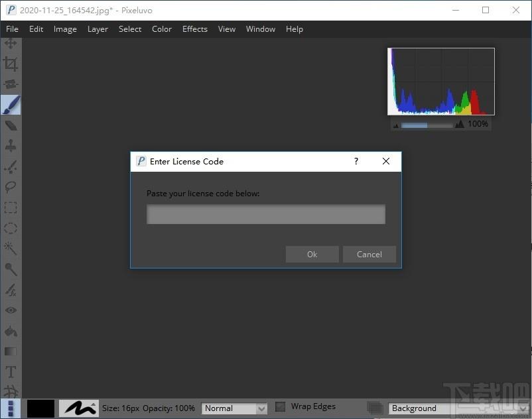
Task: Click the 100% zoom percentage label
Action: click(x=478, y=124)
